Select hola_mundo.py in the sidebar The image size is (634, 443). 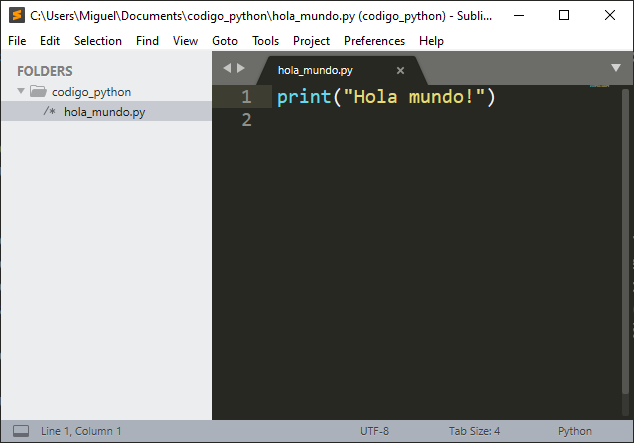coord(104,112)
